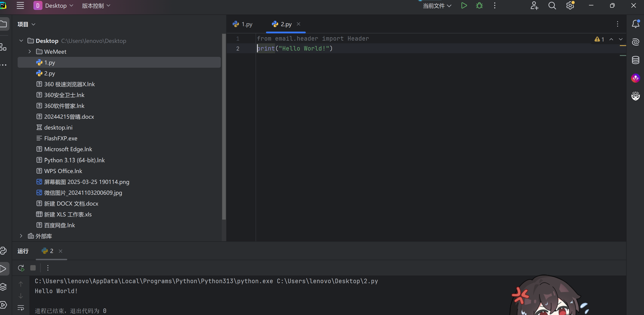Open the 当前文件 run configuration dropdown
Image resolution: width=644 pixels, height=315 pixels.
[x=437, y=6]
